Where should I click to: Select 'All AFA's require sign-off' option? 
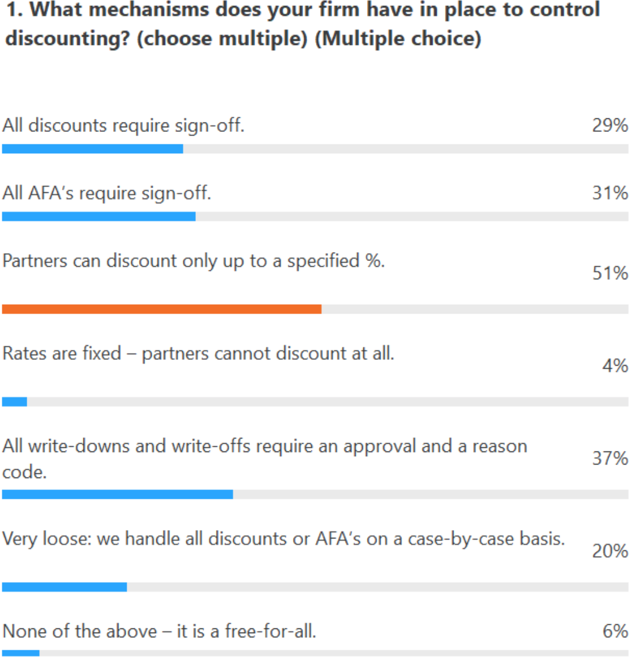point(107,193)
